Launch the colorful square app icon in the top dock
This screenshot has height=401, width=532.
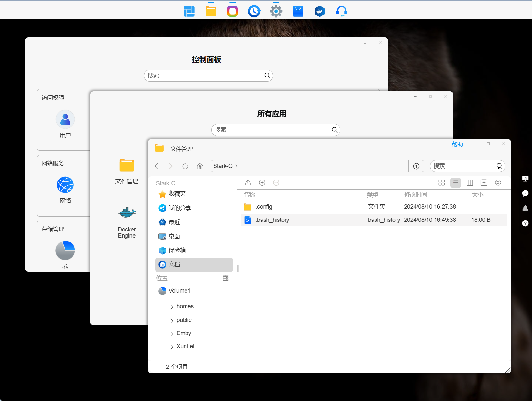click(233, 11)
